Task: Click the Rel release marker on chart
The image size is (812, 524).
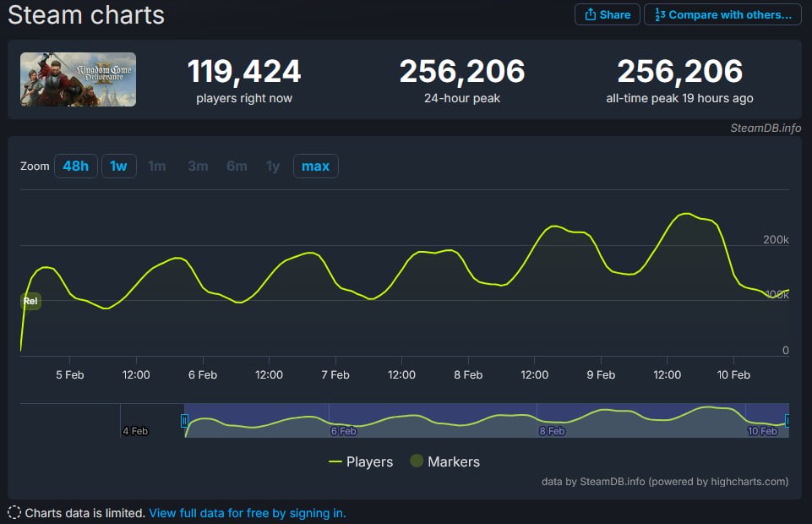Action: 30,300
